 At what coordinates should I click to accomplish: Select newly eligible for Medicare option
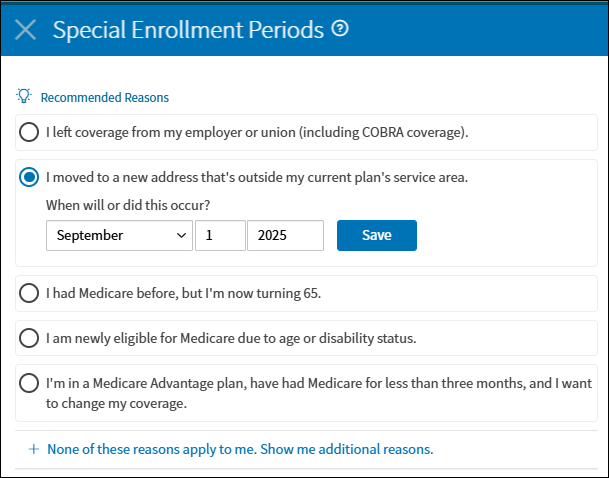tap(29, 338)
